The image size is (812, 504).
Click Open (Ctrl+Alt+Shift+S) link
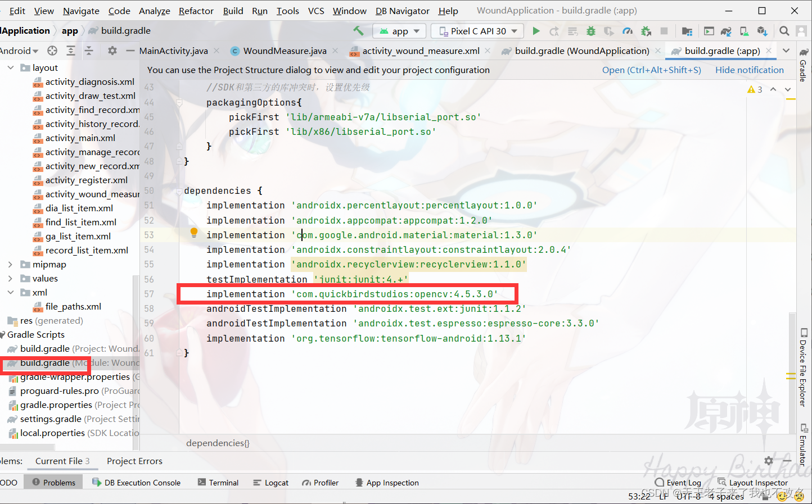652,70
